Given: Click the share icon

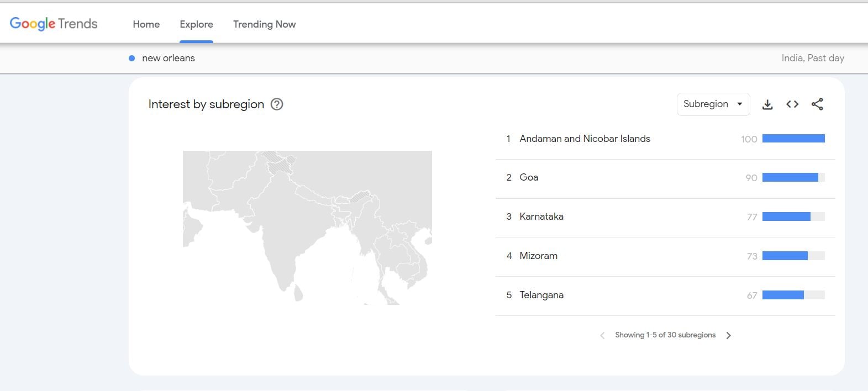Looking at the screenshot, I should [x=817, y=104].
